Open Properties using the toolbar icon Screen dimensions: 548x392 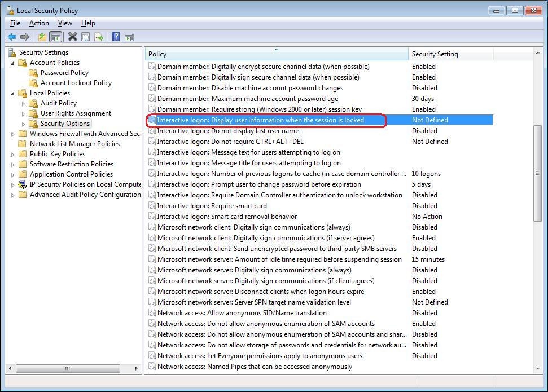coord(85,36)
